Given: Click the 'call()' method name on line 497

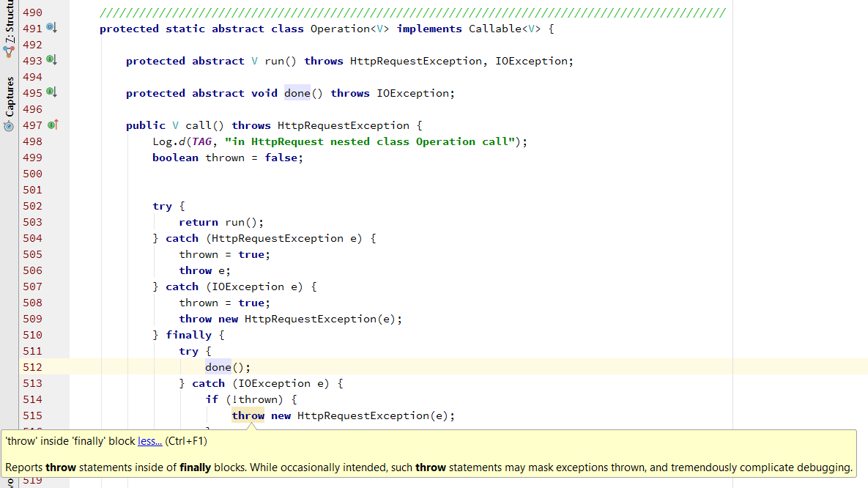Looking at the screenshot, I should coord(204,125).
